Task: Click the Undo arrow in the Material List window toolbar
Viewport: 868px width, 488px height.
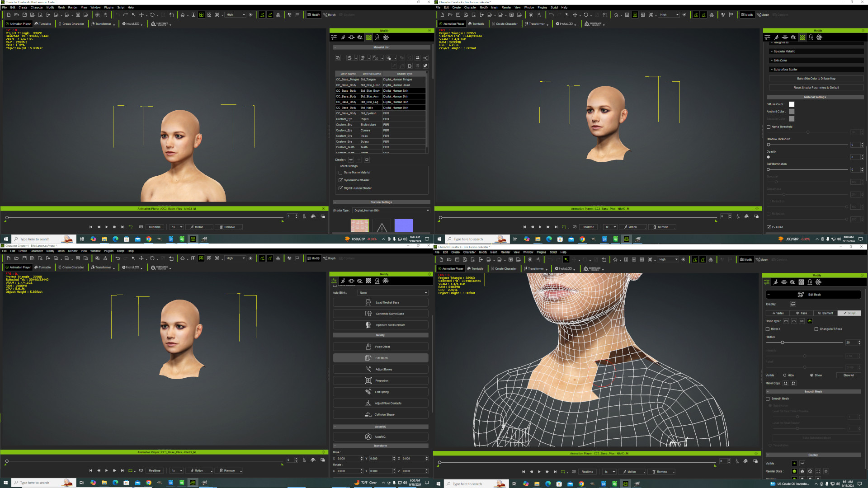Action: tap(118, 15)
